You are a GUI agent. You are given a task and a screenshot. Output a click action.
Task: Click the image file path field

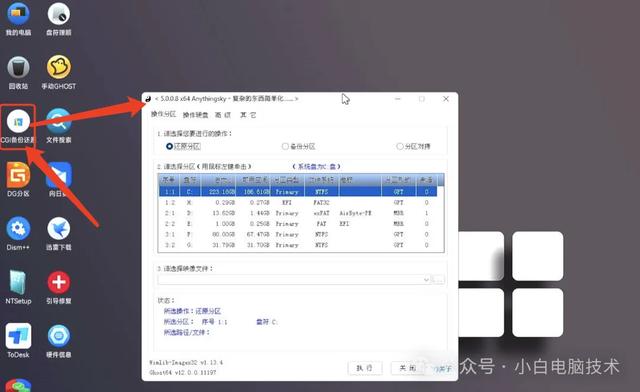pos(290,280)
